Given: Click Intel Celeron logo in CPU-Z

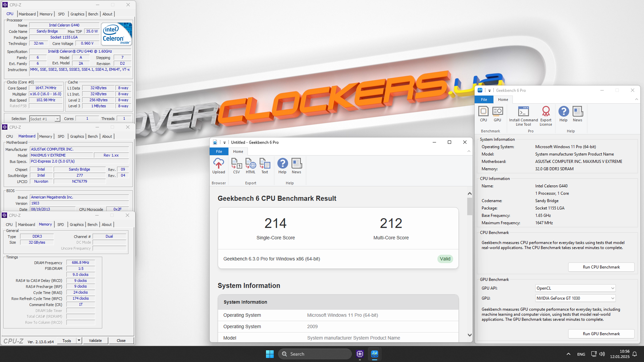Looking at the screenshot, I should 116,34.
